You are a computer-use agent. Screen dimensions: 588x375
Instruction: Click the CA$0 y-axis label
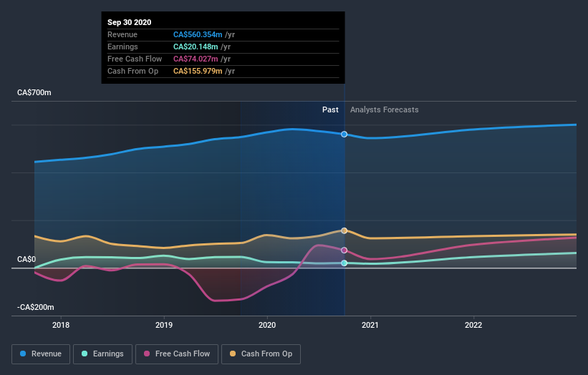pyautogui.click(x=26, y=259)
